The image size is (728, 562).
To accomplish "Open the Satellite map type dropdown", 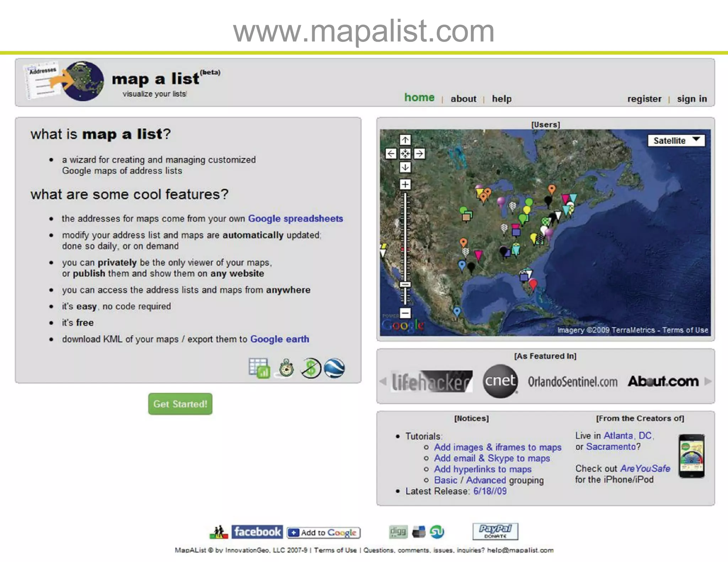I will [x=676, y=141].
